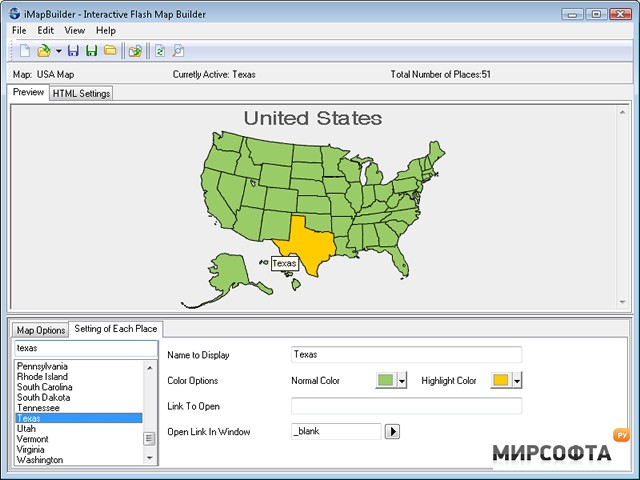This screenshot has width=640, height=480.
Task: Click the blue Save floppy disk icon
Action: (x=73, y=51)
